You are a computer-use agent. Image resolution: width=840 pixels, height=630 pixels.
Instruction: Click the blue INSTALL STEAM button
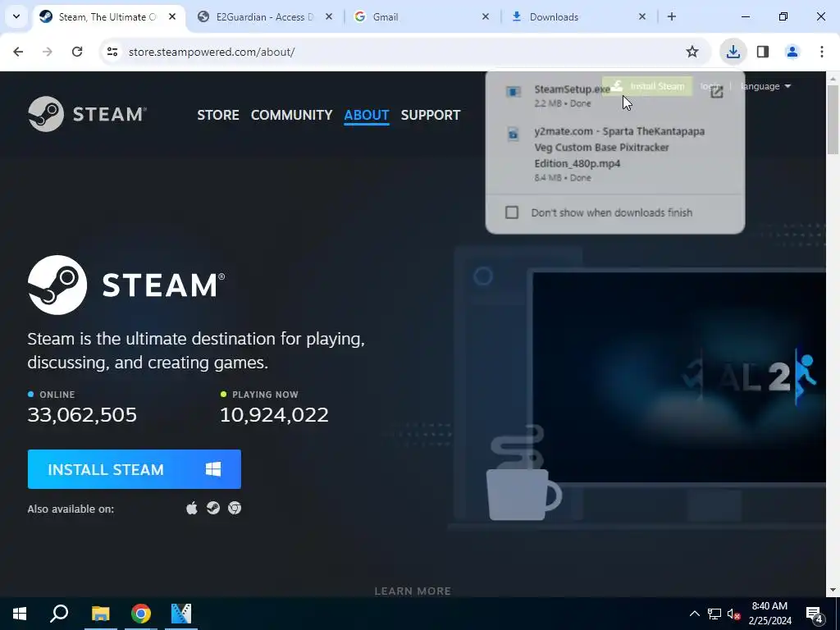[x=135, y=469]
